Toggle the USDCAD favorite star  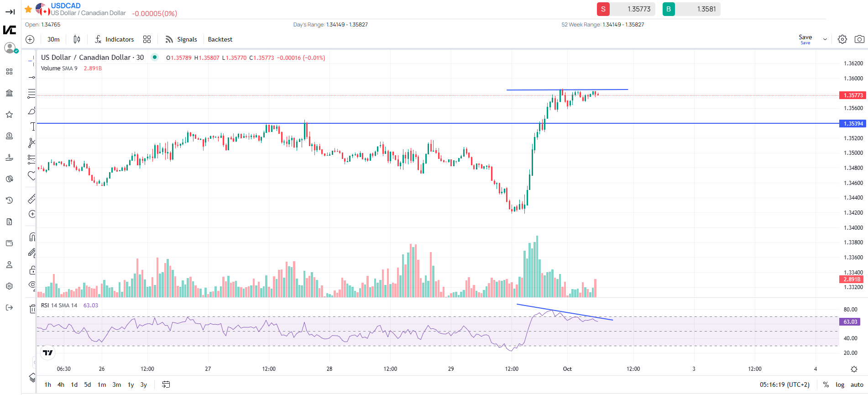[28, 9]
